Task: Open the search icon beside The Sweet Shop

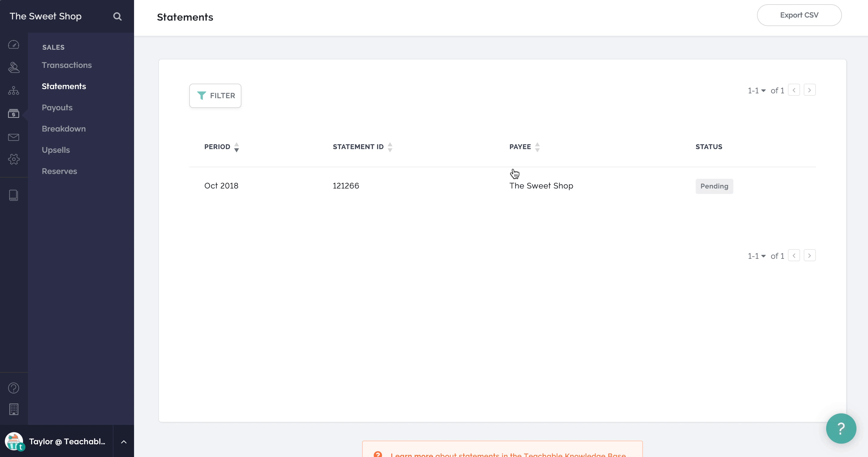Action: pyautogui.click(x=117, y=16)
